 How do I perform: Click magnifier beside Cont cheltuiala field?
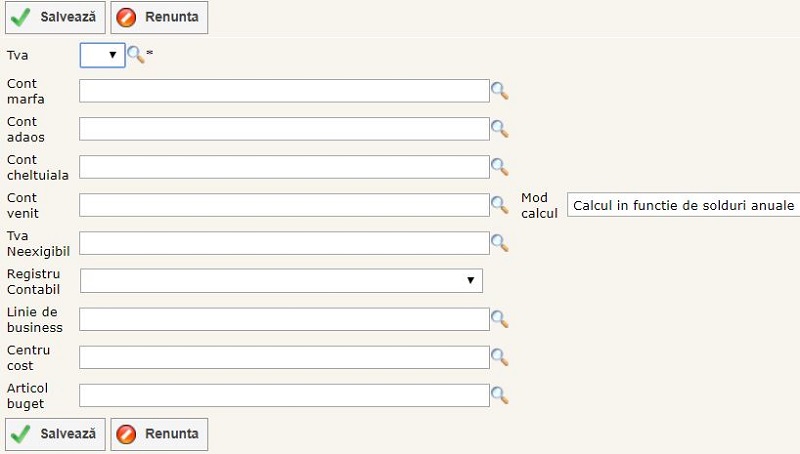click(499, 167)
